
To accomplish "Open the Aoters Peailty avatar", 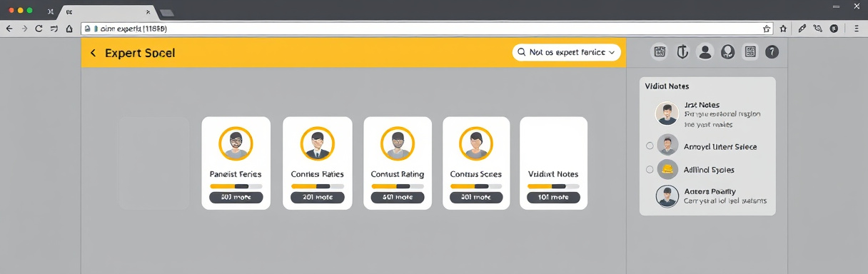I will tap(667, 196).
